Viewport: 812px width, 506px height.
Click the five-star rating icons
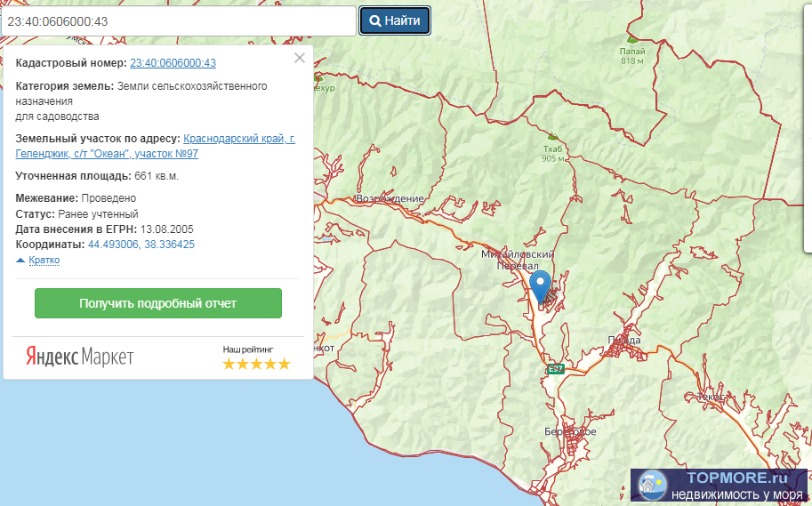click(x=256, y=364)
